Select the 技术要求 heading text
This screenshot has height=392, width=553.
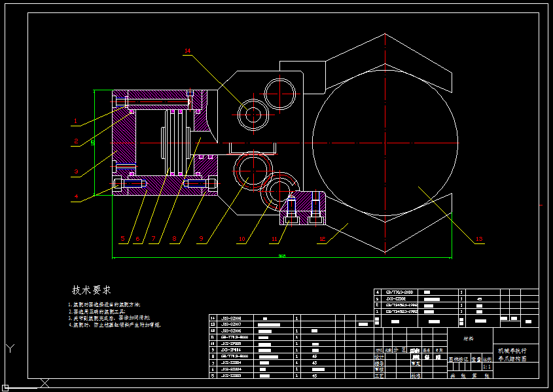pyautogui.click(x=92, y=290)
